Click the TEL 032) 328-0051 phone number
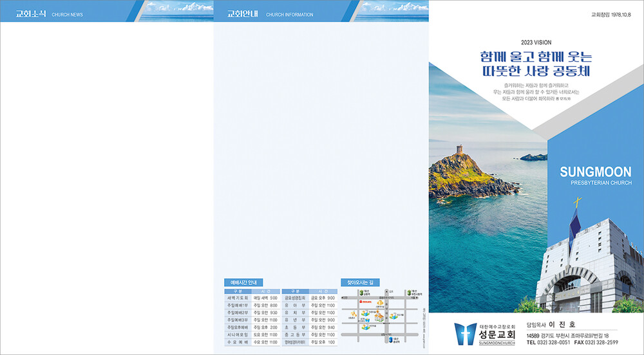Viewport: 644px width, 355px height. coord(548,343)
